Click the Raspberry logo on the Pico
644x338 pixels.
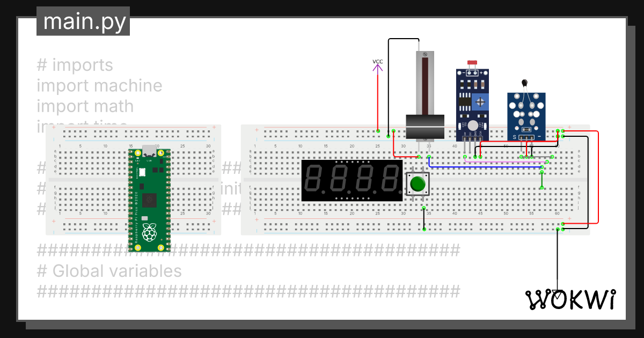pyautogui.click(x=150, y=233)
